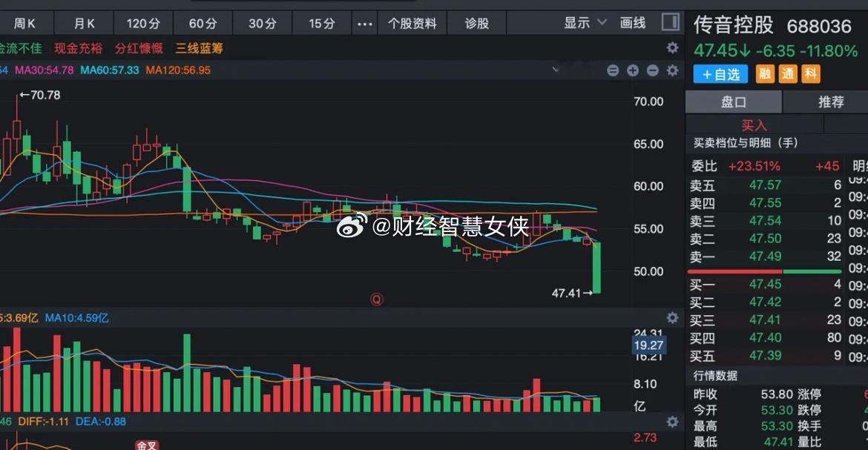The width and height of the screenshot is (868, 450).
Task: Click the 买卖档位与明细 section header
Action: tap(746, 143)
